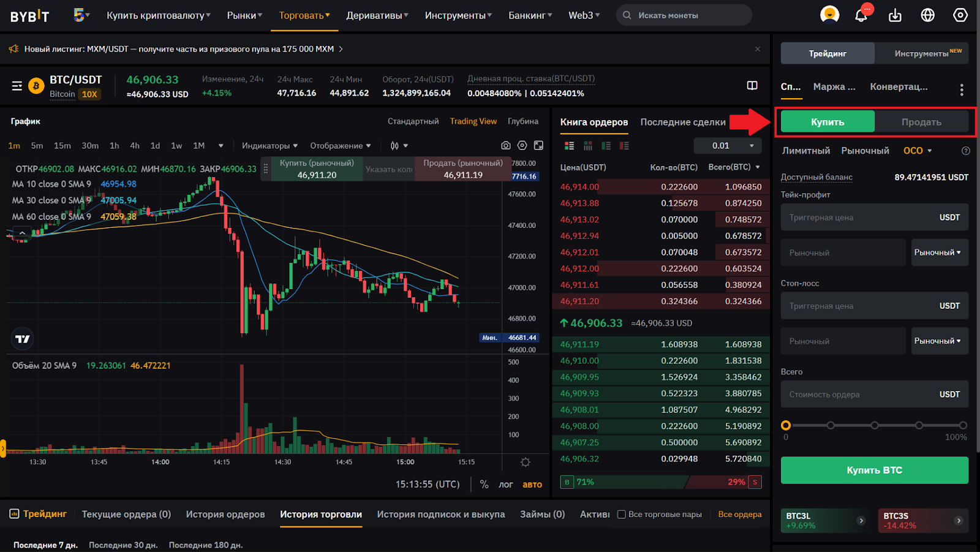Toggle percent scale on chart
The width and height of the screenshot is (980, 552).
[484, 484]
